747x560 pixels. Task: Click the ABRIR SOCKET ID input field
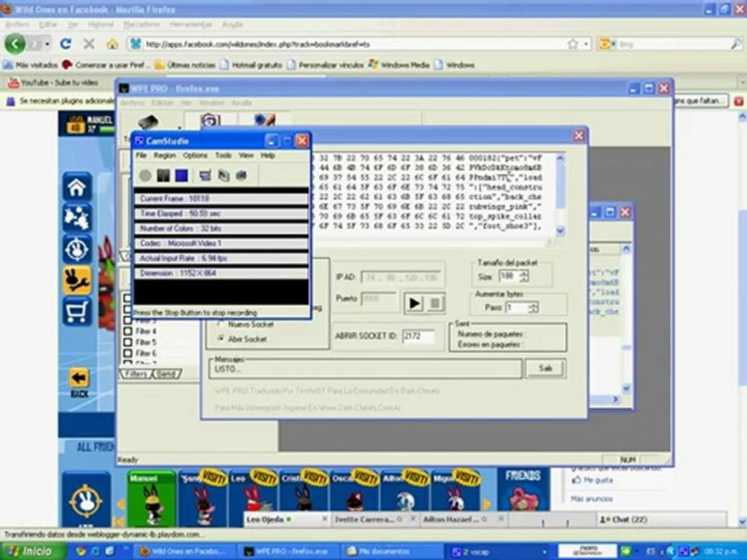click(x=419, y=336)
